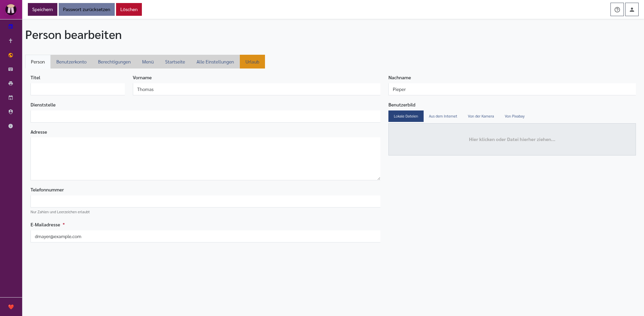
Task: Click the 'Telefonnummer' label
Action: (x=47, y=190)
